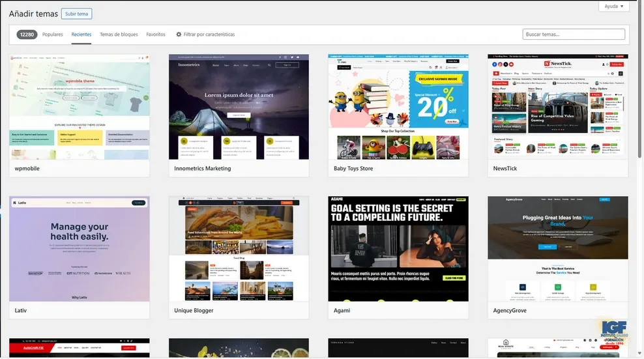Click the Filtrar por características gear icon
The width and height of the screenshot is (644, 359).
[179, 35]
